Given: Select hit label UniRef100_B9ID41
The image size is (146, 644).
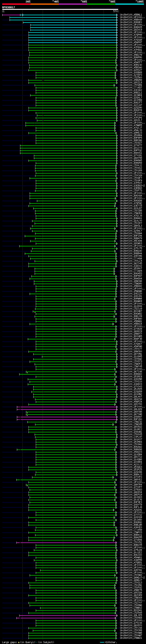Looking at the screenshot, I should point(131,610).
